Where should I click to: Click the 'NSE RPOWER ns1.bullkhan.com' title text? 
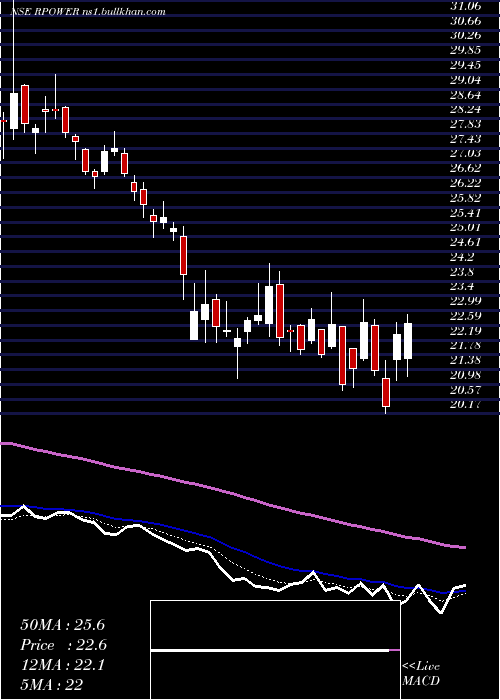coord(88,12)
